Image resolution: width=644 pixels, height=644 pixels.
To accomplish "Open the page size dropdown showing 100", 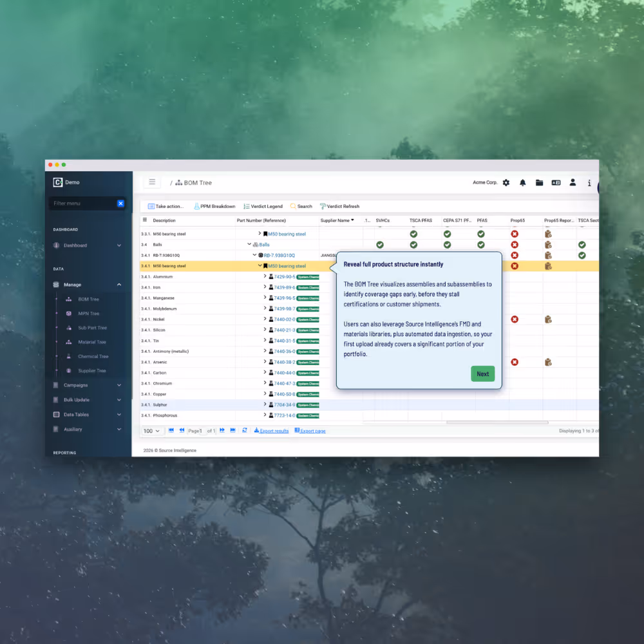I will click(x=151, y=431).
